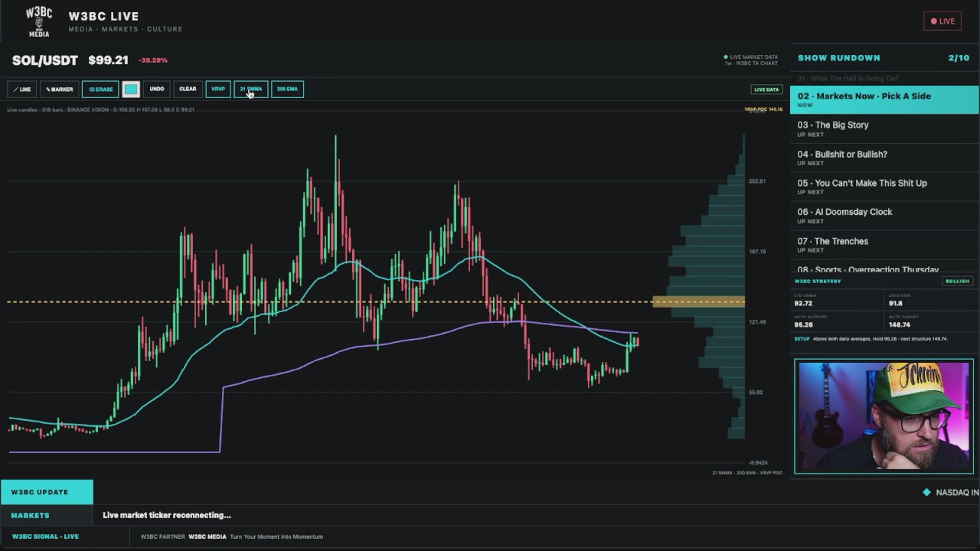This screenshot has width=980, height=551.
Task: Click the Media · Markets · Culture tagline
Action: coord(126,29)
